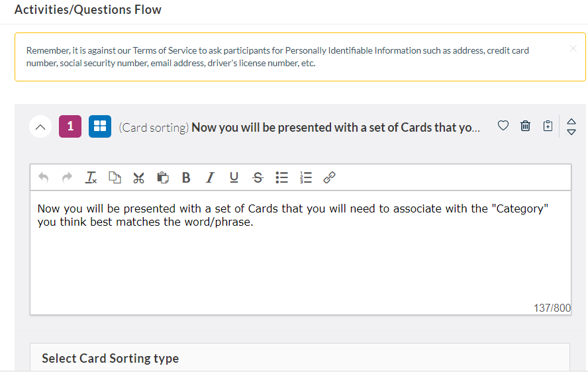The image size is (588, 372).
Task: Move question down with the down arrow
Action: tap(572, 132)
